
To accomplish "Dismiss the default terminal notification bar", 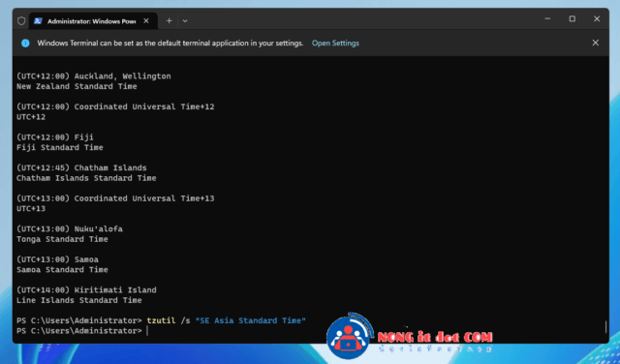I will click(595, 43).
